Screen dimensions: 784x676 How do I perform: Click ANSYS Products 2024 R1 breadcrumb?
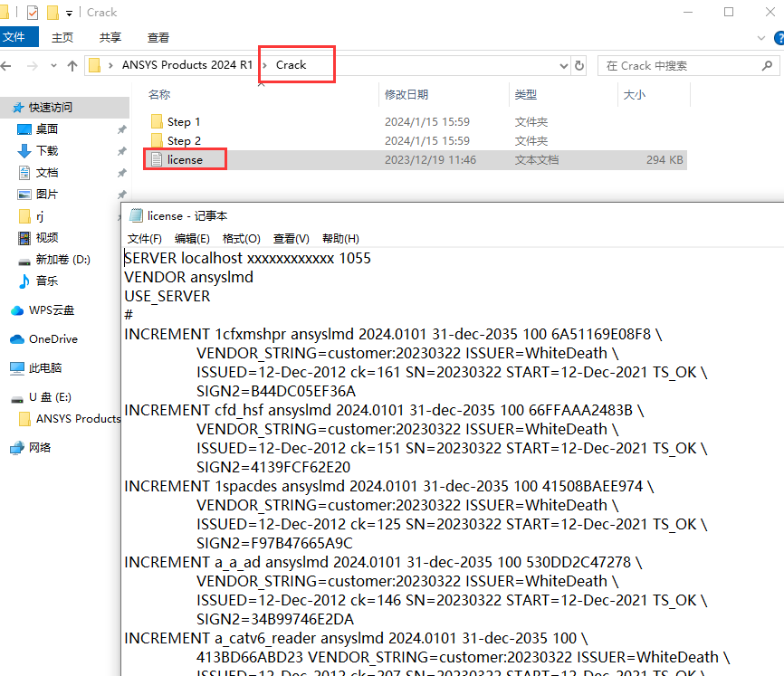pos(187,65)
